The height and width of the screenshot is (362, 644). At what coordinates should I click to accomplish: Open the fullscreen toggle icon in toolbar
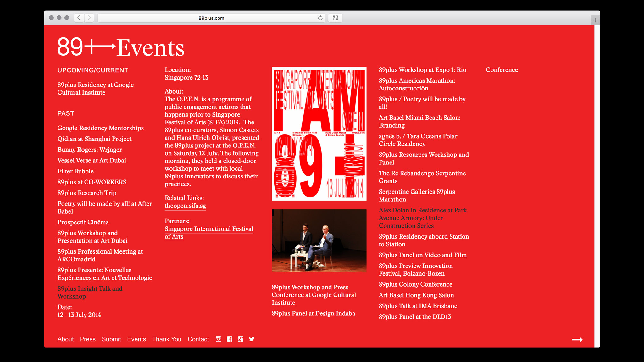pyautogui.click(x=335, y=18)
